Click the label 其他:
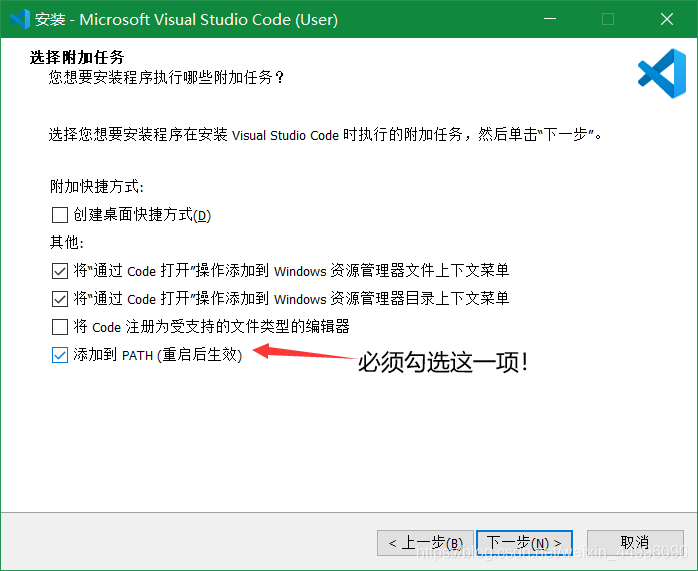The width and height of the screenshot is (698, 571). pyautogui.click(x=67, y=243)
